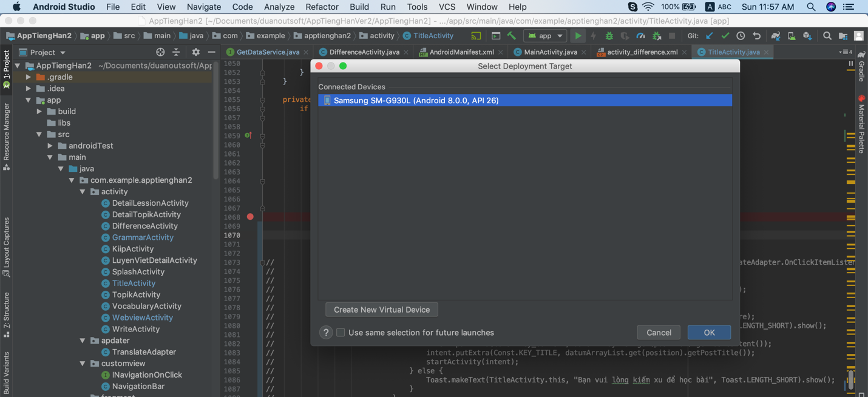Click the Debug app bug icon
Viewport: 868px width, 397px height.
click(x=609, y=36)
